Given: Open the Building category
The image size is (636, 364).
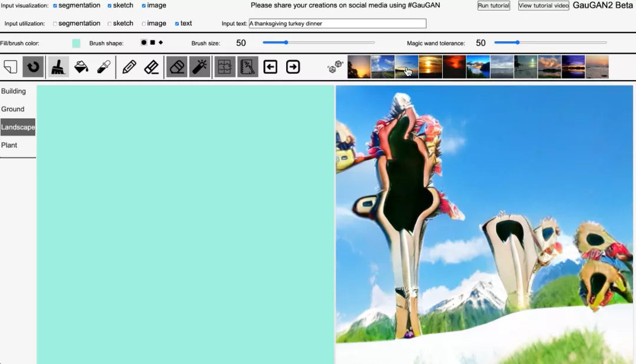Looking at the screenshot, I should [x=14, y=91].
